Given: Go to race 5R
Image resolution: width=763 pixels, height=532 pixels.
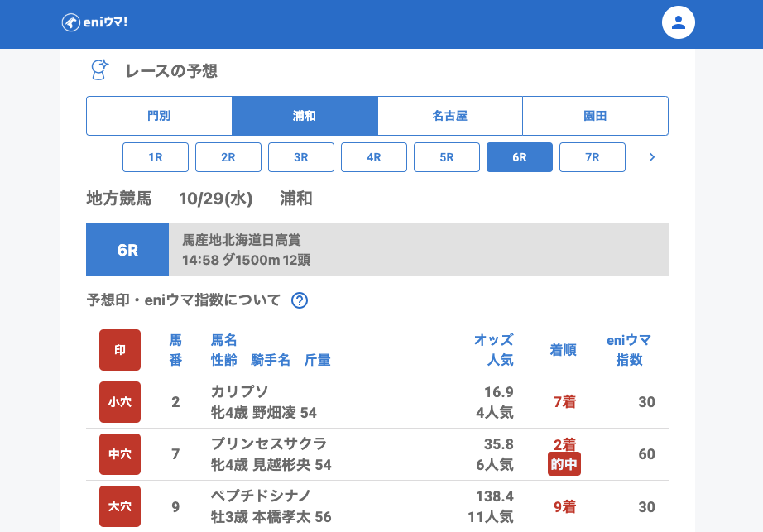Looking at the screenshot, I should [x=447, y=157].
